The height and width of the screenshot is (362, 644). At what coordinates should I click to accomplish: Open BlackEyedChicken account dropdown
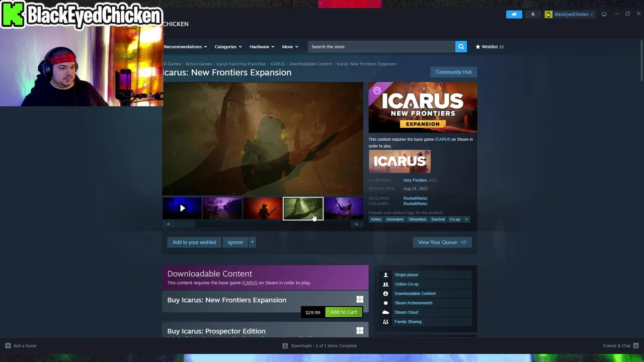[x=573, y=14]
